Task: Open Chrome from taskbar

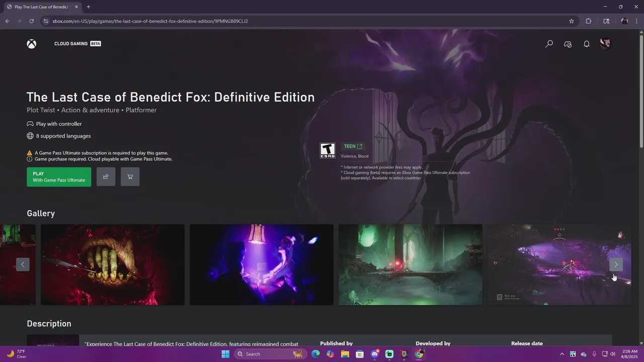Action: tap(419, 354)
